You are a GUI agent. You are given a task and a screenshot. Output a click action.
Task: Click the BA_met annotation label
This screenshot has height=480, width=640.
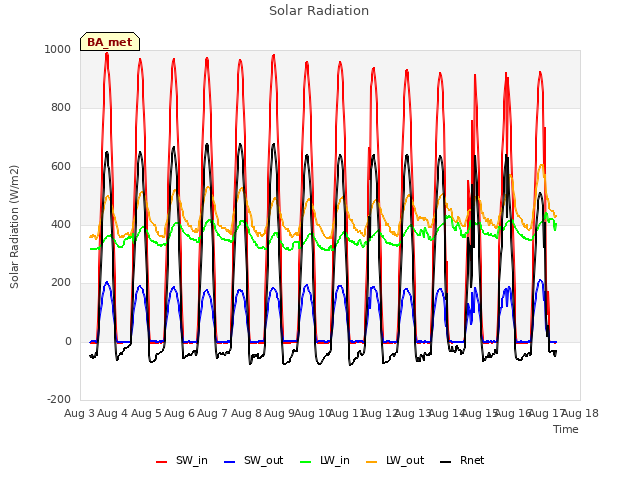110,42
